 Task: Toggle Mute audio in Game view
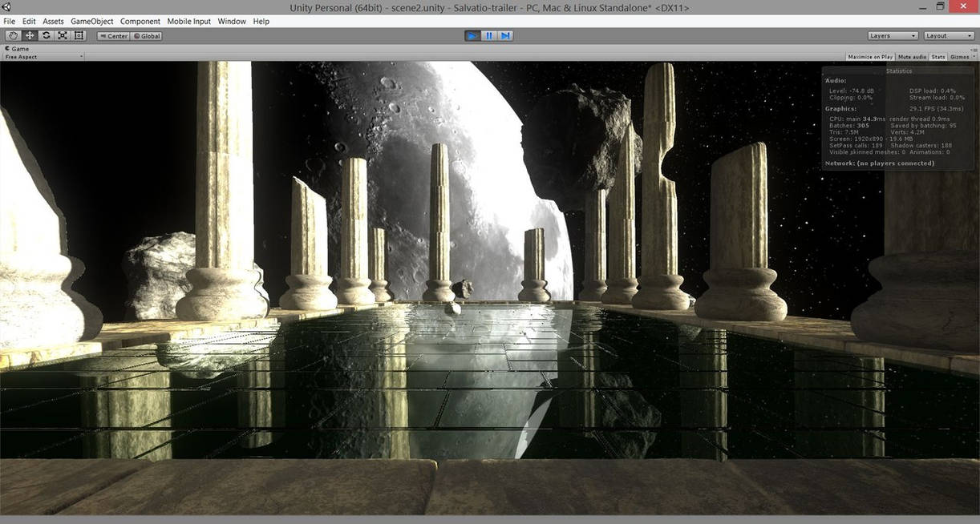[912, 57]
